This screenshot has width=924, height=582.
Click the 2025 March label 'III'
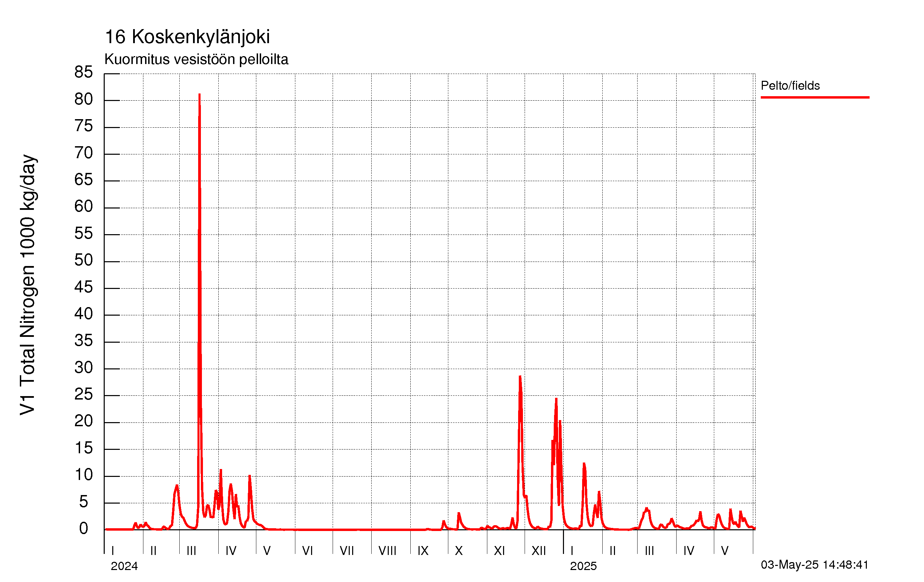pos(649,551)
